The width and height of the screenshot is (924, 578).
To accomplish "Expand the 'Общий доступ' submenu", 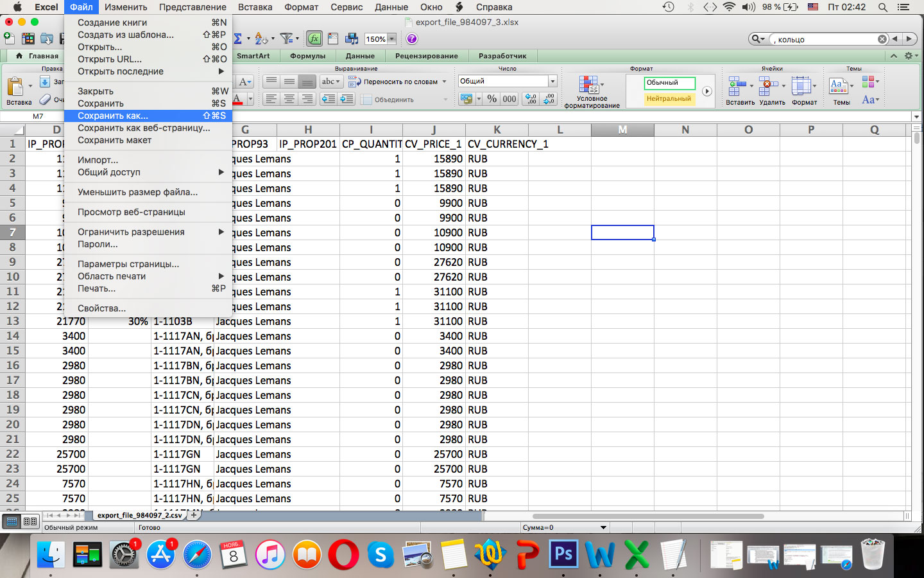I will coord(148,172).
